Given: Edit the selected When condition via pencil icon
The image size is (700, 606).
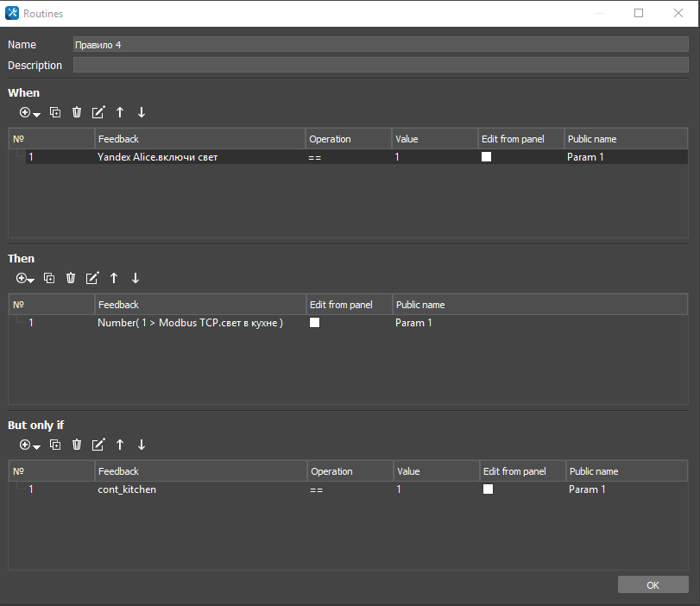Looking at the screenshot, I should (98, 112).
